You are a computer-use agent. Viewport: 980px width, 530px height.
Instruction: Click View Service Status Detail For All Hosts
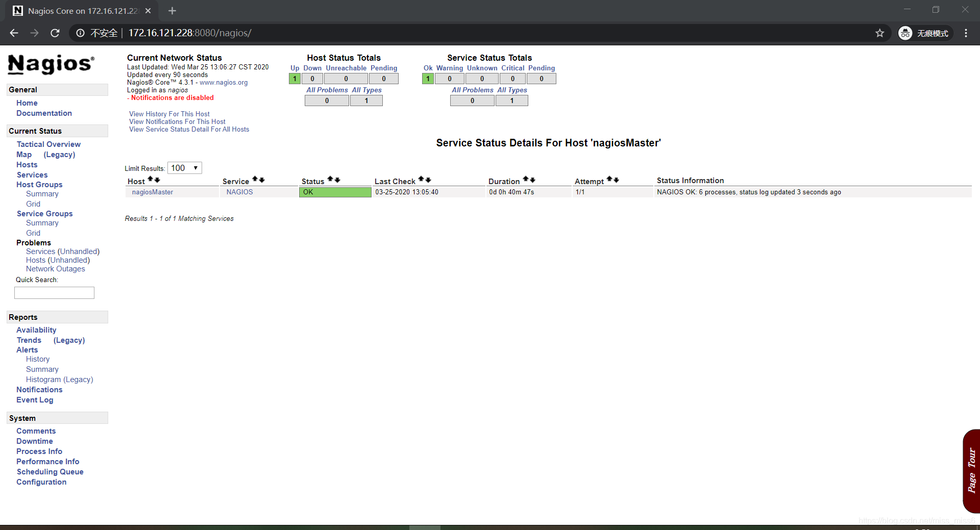click(x=189, y=130)
